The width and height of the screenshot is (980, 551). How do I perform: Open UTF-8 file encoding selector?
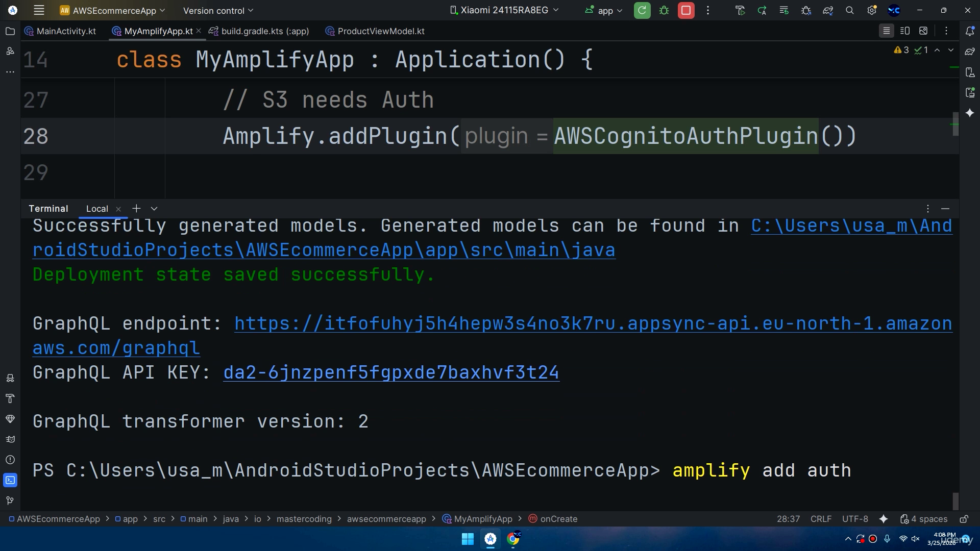coord(855,519)
